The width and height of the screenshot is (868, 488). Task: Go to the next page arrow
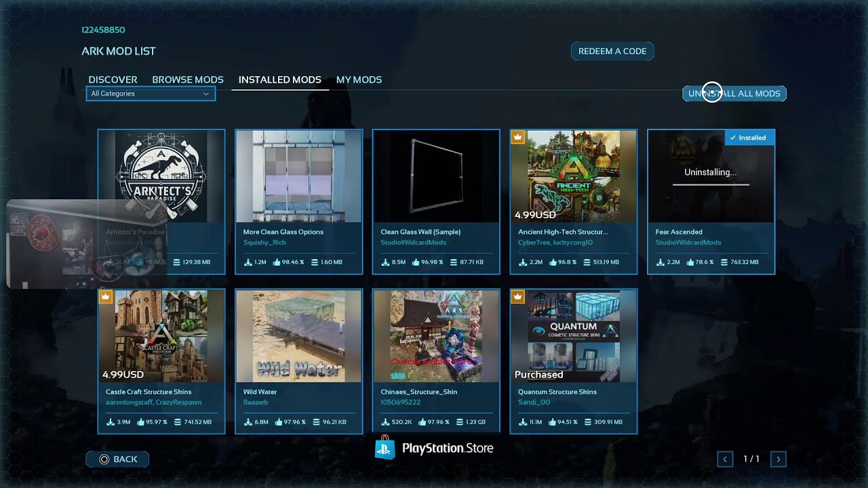(778, 459)
